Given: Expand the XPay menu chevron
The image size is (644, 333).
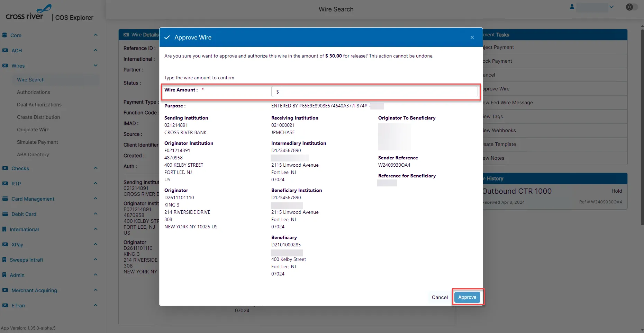Looking at the screenshot, I should click(96, 244).
